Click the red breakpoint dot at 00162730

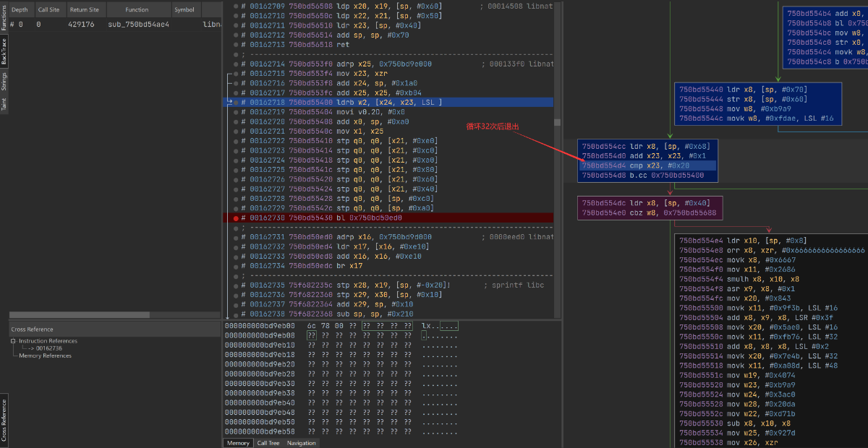235,217
